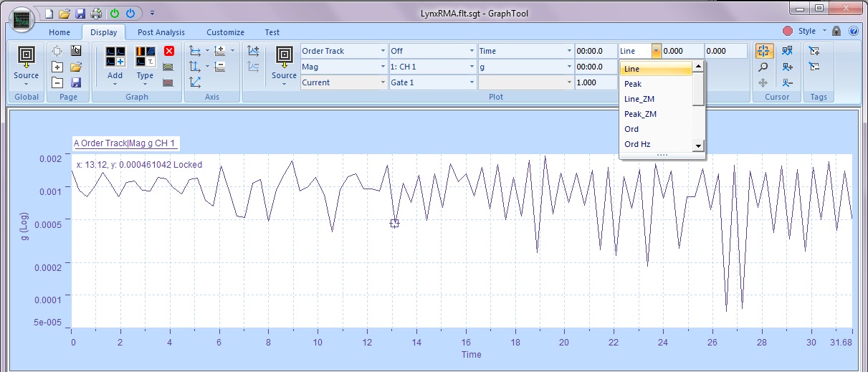This screenshot has height=372, width=868.
Task: Open the Global Source dropdown button
Action: (x=27, y=66)
